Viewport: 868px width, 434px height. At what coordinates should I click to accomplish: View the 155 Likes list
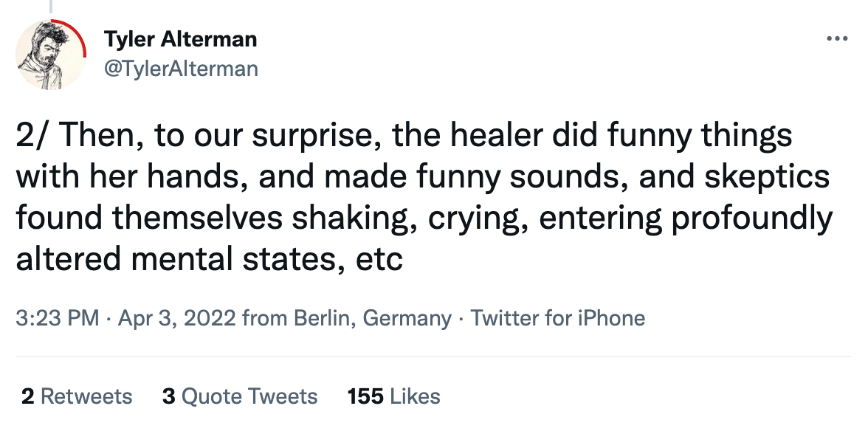pos(393,396)
